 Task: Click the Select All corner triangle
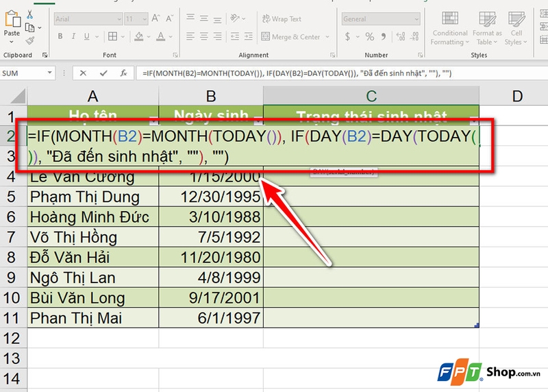pyautogui.click(x=18, y=96)
